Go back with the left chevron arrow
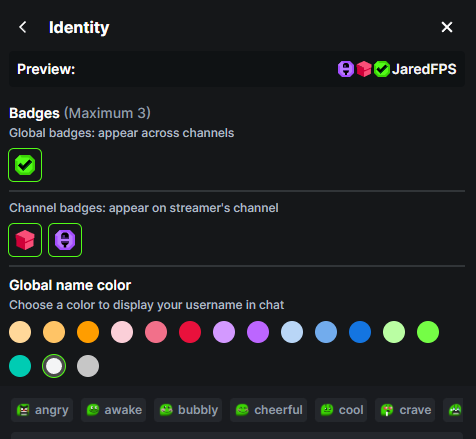Viewport: 476px width, 439px height. pos(23,27)
